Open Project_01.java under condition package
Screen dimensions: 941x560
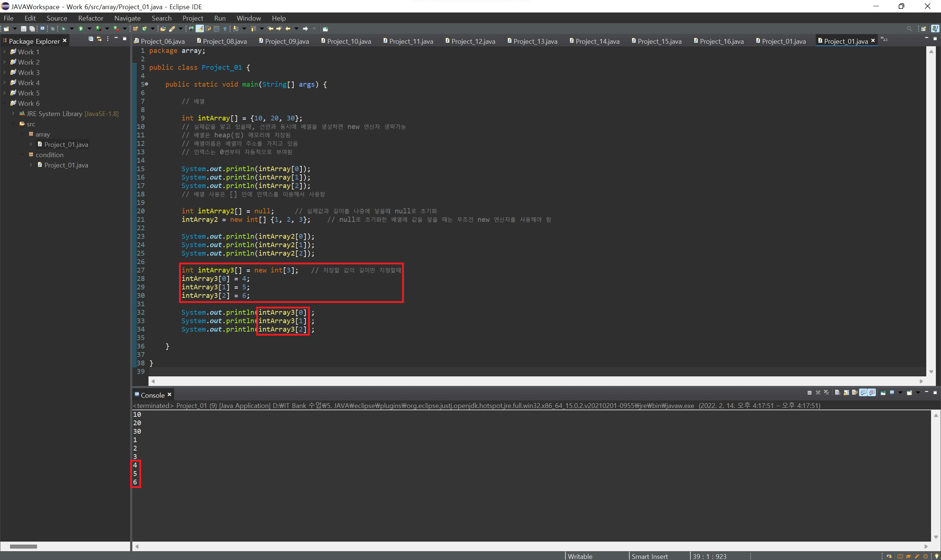click(66, 165)
